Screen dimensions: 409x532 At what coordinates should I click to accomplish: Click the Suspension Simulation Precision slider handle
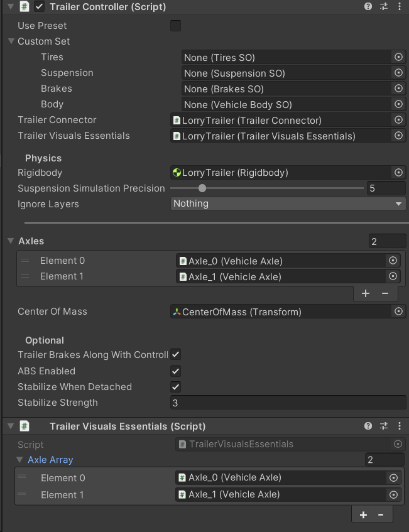click(x=202, y=188)
